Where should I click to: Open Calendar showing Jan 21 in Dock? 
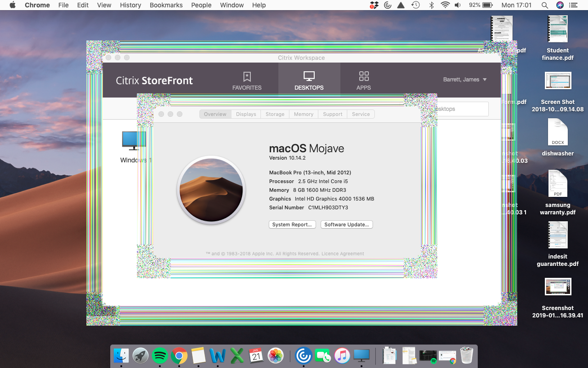click(256, 355)
